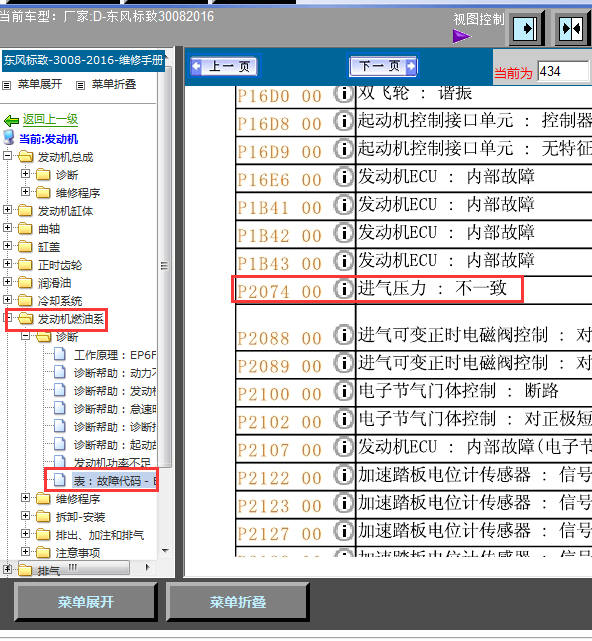The image size is (592, 641).
Task: Expand the 正时齿轮 node
Action: (x=7, y=264)
